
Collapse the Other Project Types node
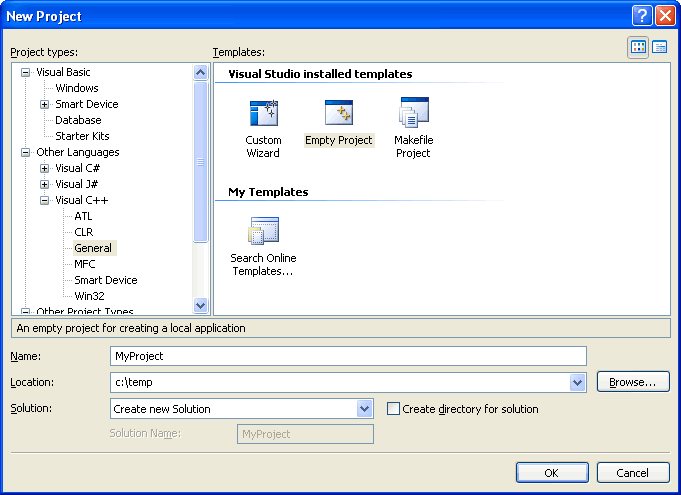tap(26, 312)
